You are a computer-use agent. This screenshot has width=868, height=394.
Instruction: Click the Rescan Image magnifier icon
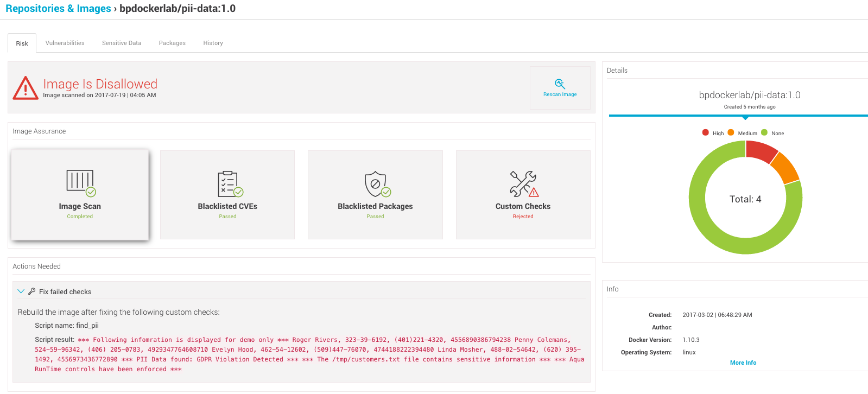pos(560,84)
